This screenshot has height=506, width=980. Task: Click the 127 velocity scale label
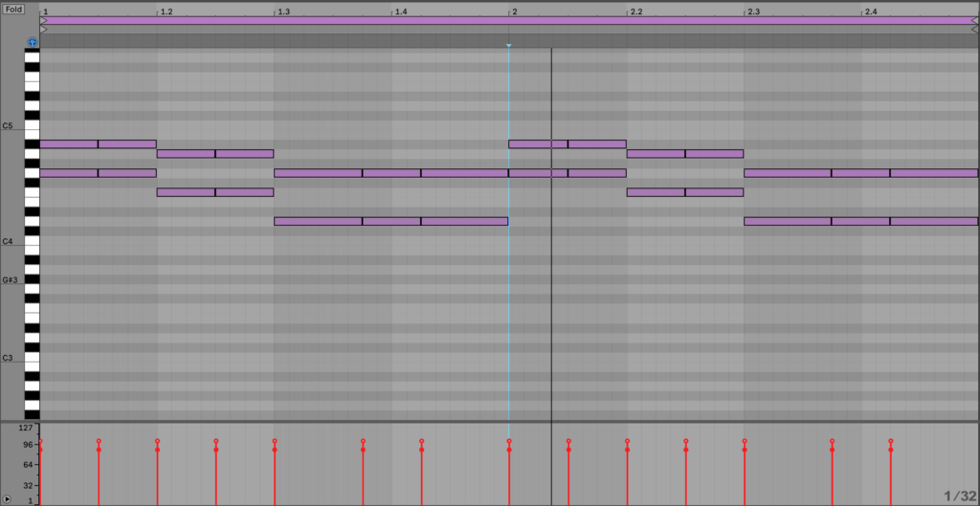(x=26, y=428)
